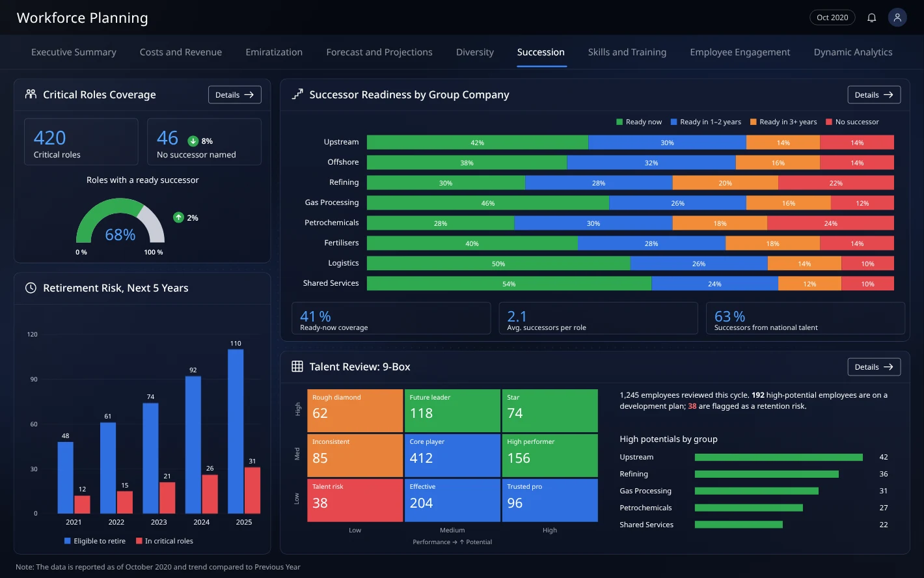Image resolution: width=924 pixels, height=578 pixels.
Task: Click the green up-arrow 2% trend icon
Action: click(178, 217)
